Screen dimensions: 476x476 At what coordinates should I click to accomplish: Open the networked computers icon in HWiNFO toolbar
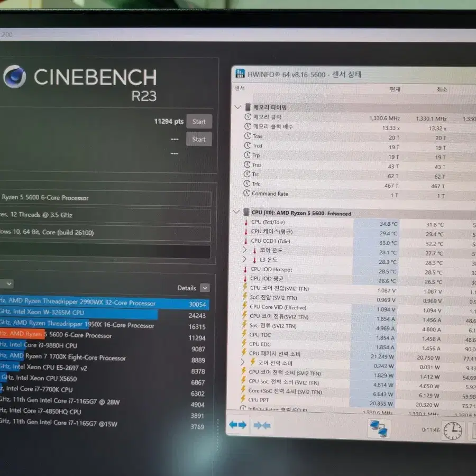378,428
